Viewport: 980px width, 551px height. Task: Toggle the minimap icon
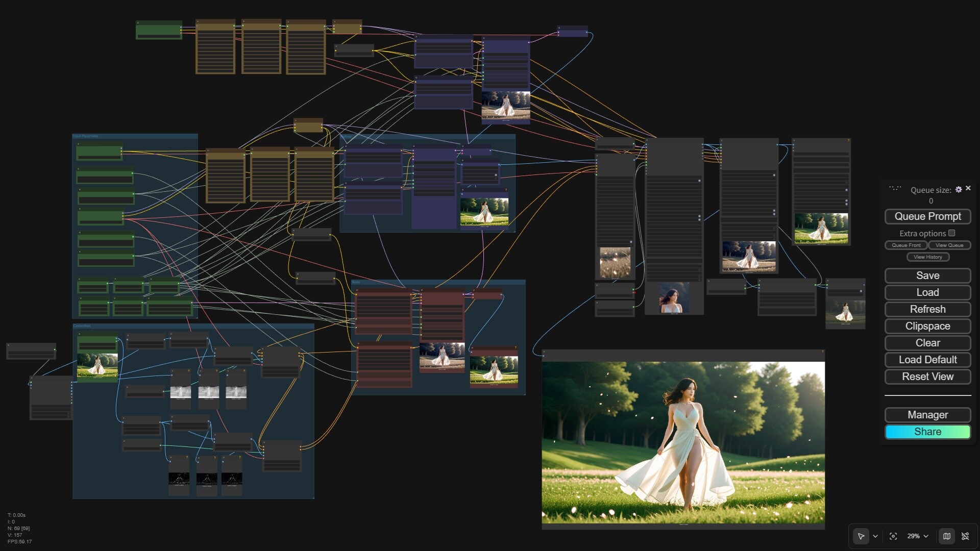click(947, 536)
